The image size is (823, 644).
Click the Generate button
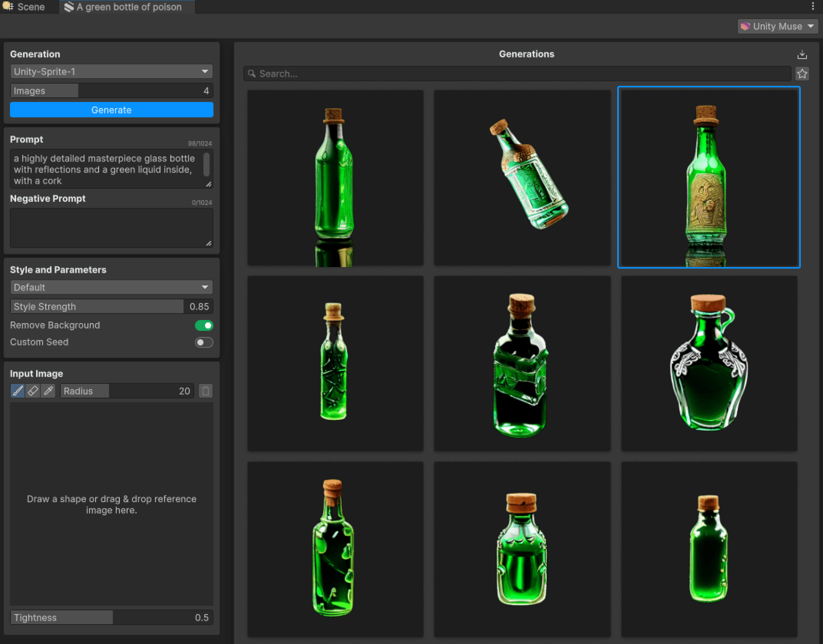111,109
